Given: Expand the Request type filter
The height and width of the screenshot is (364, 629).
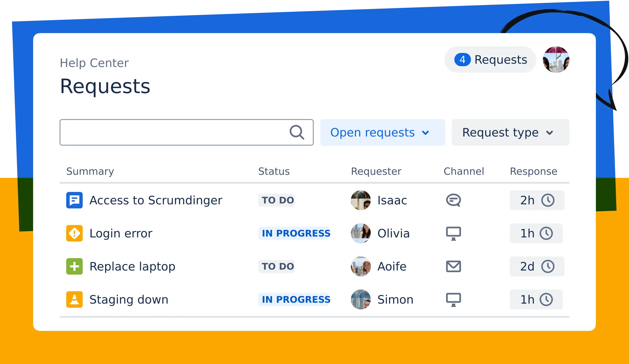Looking at the screenshot, I should [510, 132].
